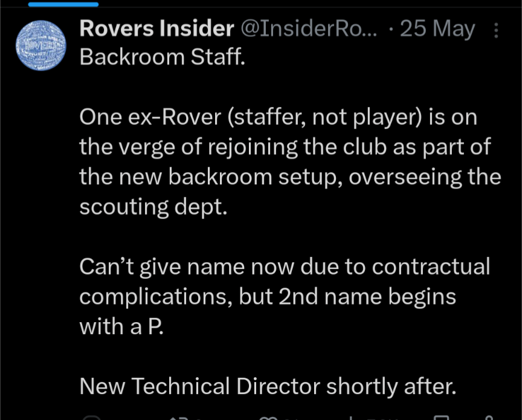Click the 'scouting dept.' text line
Image resolution: width=522 pixels, height=420 pixels.
[153, 207]
